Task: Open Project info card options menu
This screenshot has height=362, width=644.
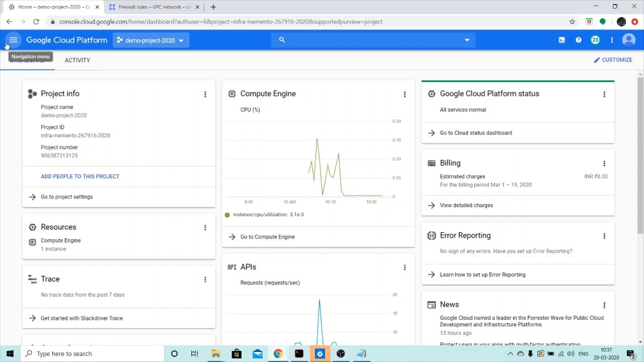Action: tap(205, 94)
